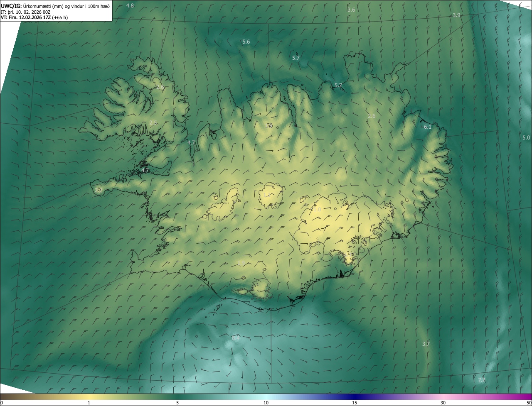This screenshot has width=532, height=406.
Task: Click the 5 tick on the color scale
Action: [x=177, y=403]
